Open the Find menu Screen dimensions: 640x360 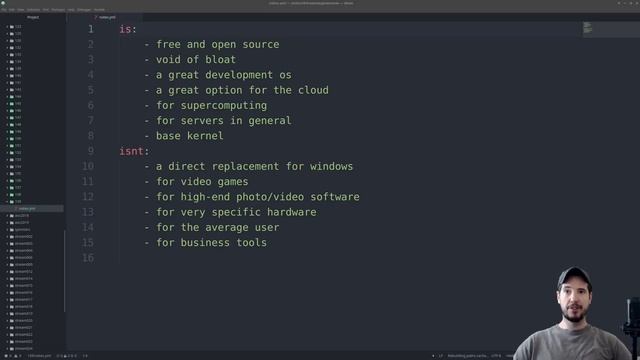click(46, 10)
